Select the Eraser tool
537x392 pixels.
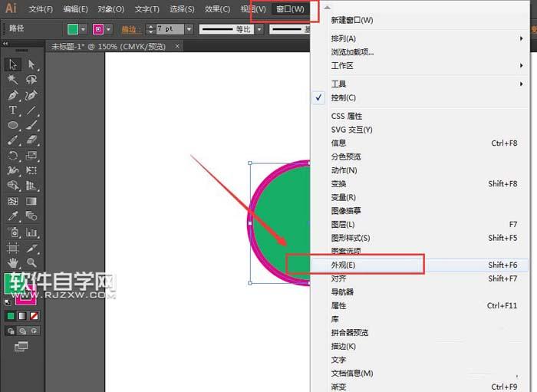coord(31,140)
